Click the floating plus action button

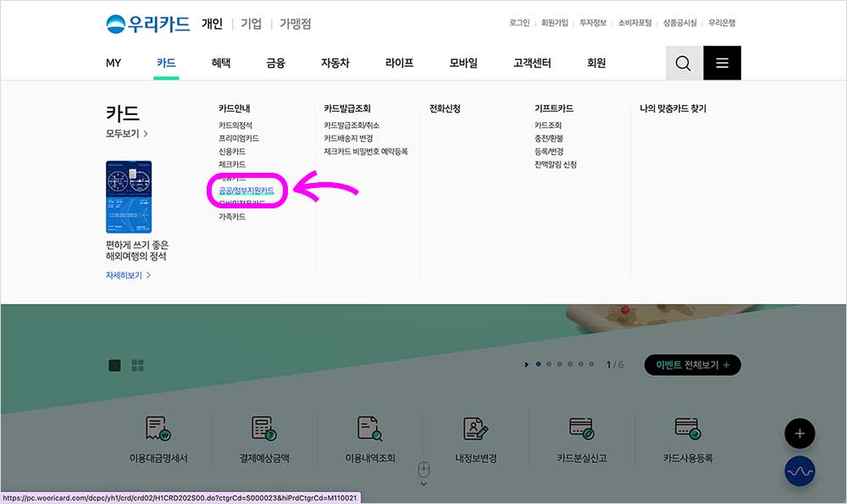[800, 433]
